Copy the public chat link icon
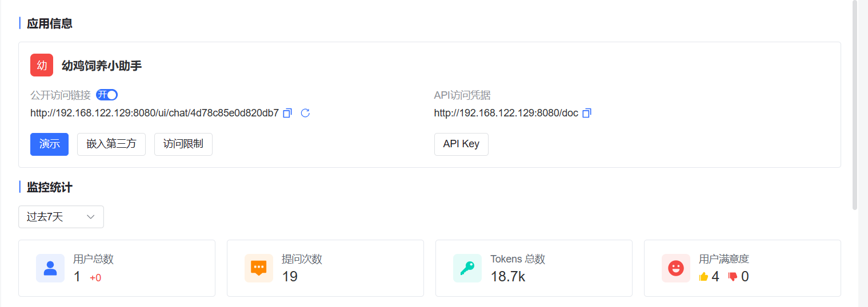Viewport: 868px width, 307px height. pyautogui.click(x=287, y=113)
